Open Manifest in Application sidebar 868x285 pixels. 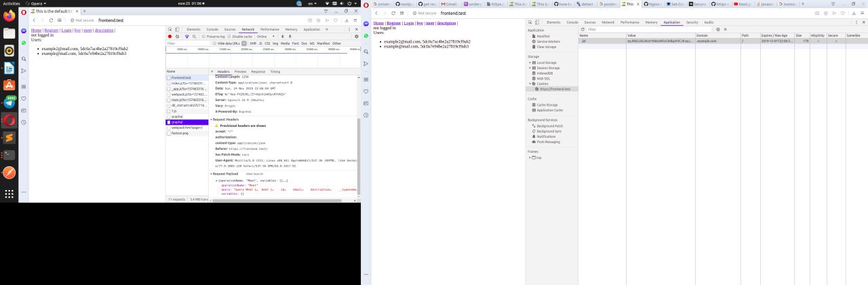tap(543, 35)
